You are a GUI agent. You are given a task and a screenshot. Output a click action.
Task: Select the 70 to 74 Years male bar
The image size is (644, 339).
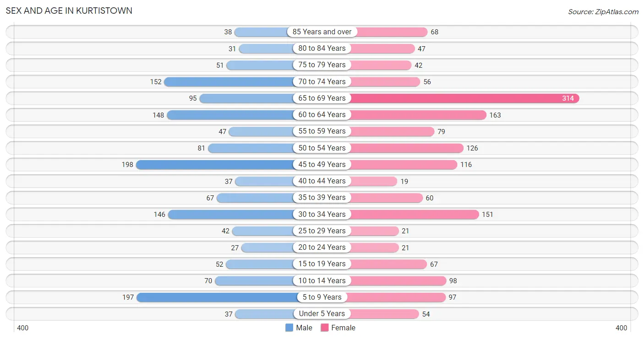click(229, 82)
